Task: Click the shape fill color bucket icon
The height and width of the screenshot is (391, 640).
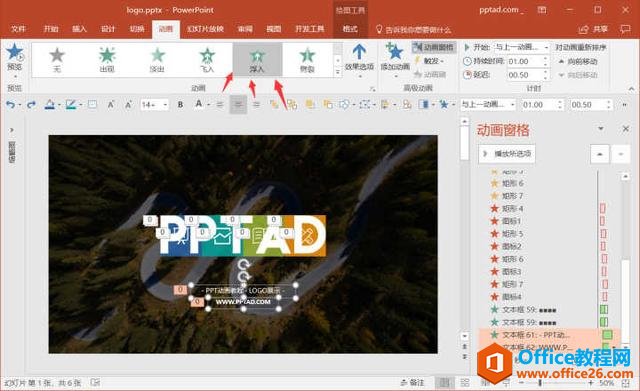Action: point(50,105)
